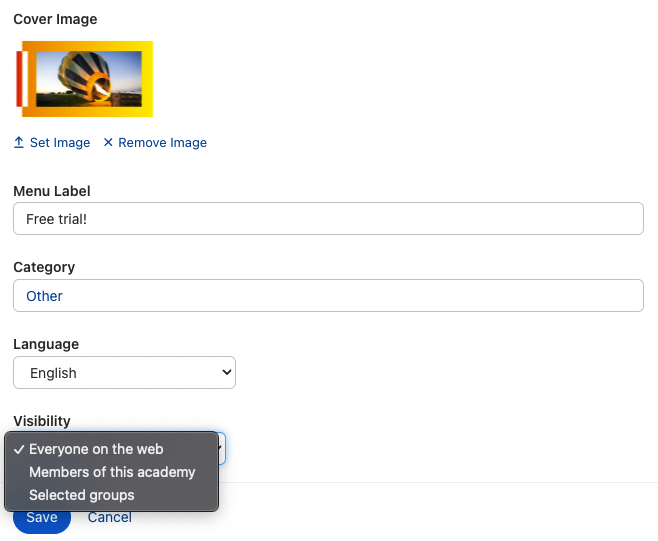This screenshot has width=658, height=541.
Task: Open the Set Image link
Action: [59, 143]
